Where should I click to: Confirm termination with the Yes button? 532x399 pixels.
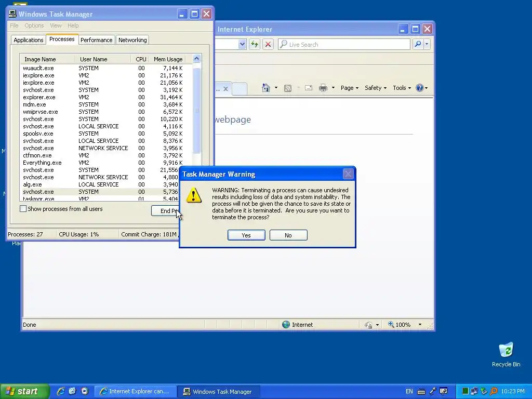pyautogui.click(x=246, y=235)
